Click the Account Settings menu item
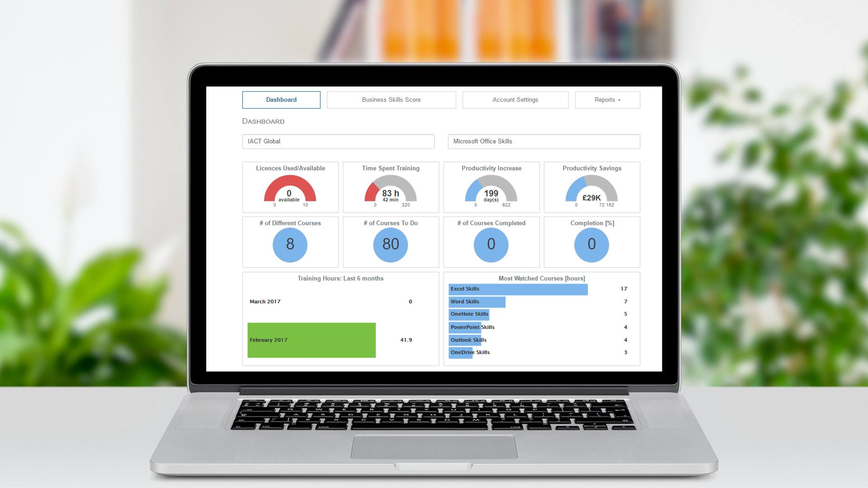The width and height of the screenshot is (868, 488). click(515, 99)
